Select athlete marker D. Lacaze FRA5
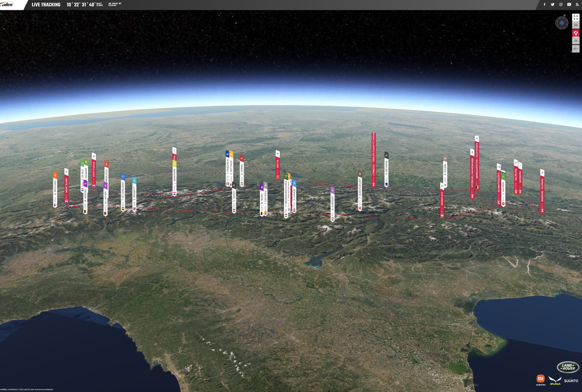The width and height of the screenshot is (582, 392). click(x=294, y=197)
